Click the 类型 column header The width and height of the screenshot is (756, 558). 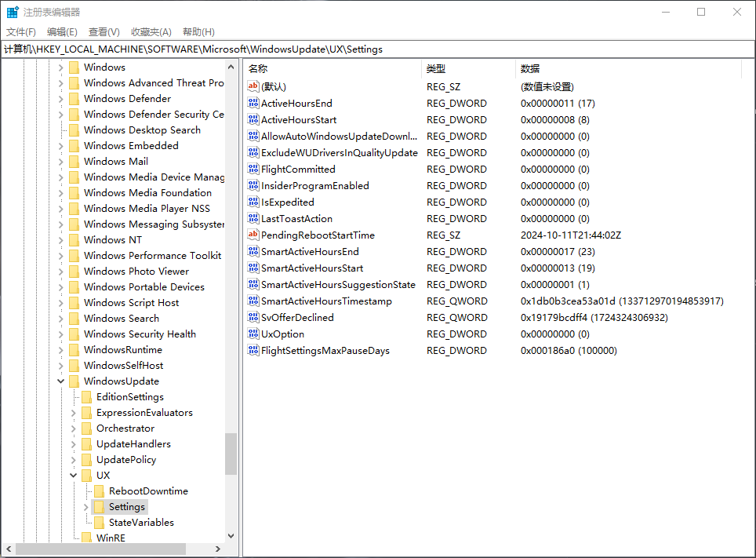[x=469, y=68]
